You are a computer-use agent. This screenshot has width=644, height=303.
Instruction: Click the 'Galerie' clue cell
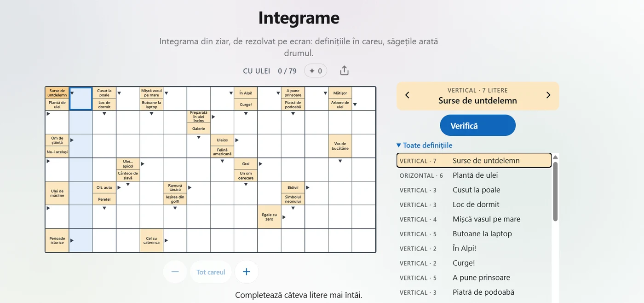tap(199, 128)
